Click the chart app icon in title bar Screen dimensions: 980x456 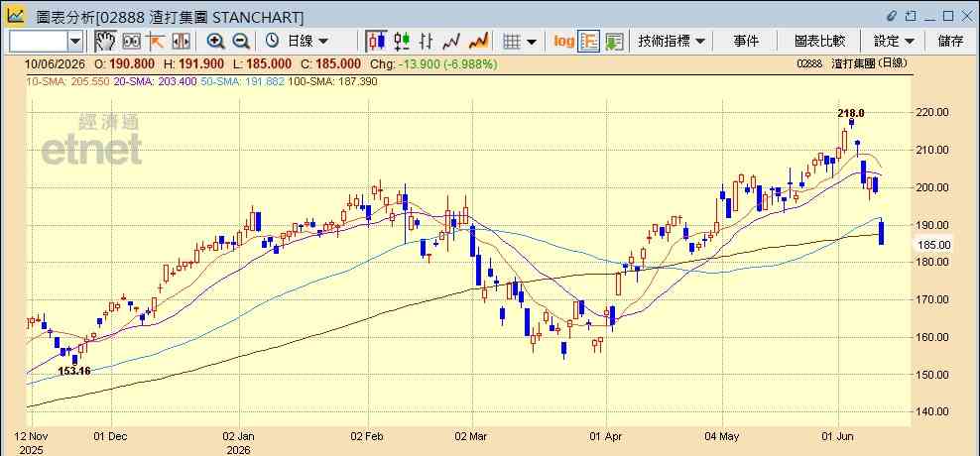point(16,16)
